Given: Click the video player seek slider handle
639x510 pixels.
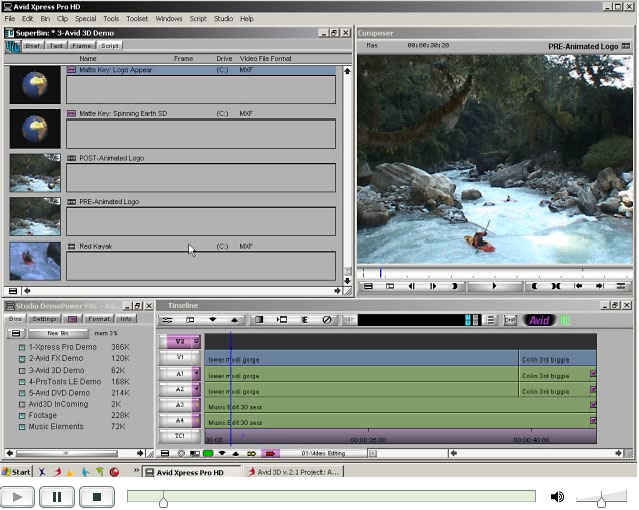Looking at the screenshot, I should click(163, 499).
